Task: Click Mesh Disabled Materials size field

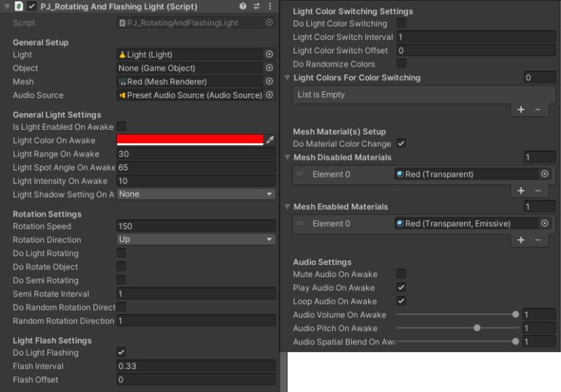Action: pos(539,157)
